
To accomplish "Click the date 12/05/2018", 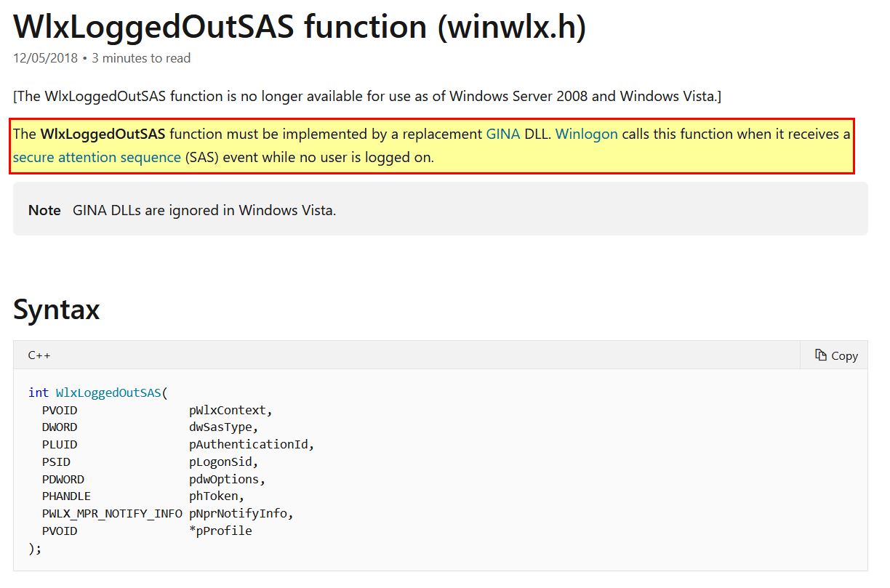I will point(46,58).
